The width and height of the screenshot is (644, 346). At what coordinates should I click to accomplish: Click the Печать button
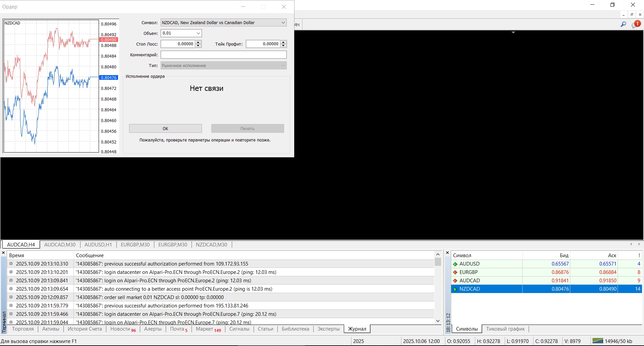(248, 129)
